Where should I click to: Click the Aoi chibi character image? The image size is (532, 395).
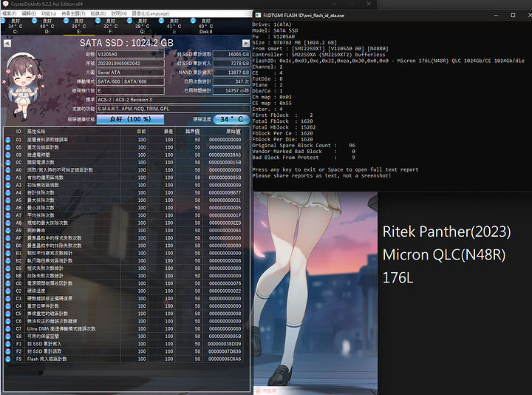23,87
